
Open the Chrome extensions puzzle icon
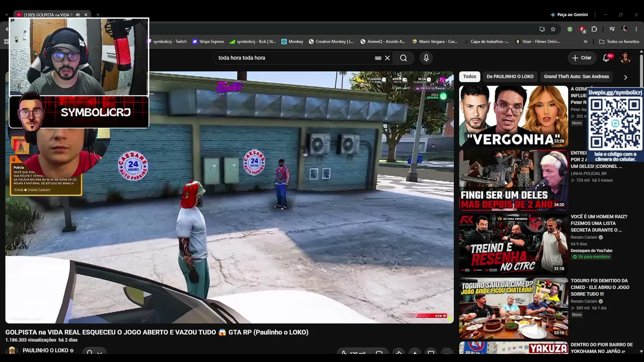pyautogui.click(x=594, y=29)
